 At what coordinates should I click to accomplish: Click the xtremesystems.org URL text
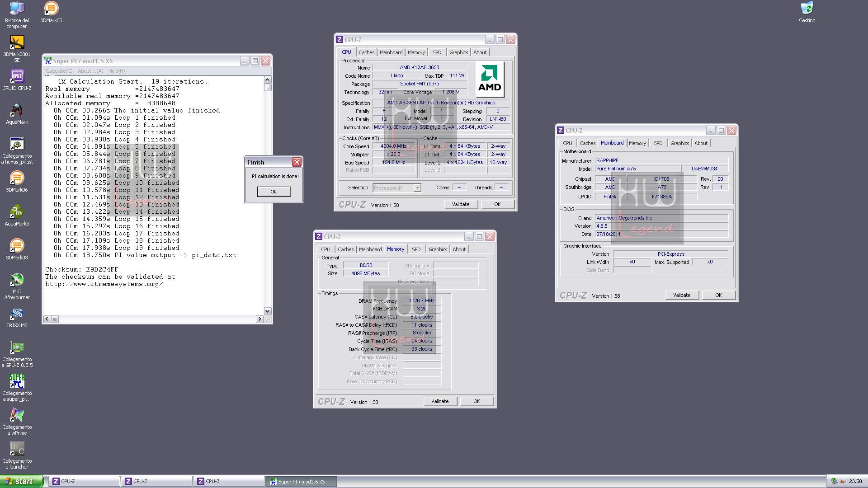pos(104,284)
